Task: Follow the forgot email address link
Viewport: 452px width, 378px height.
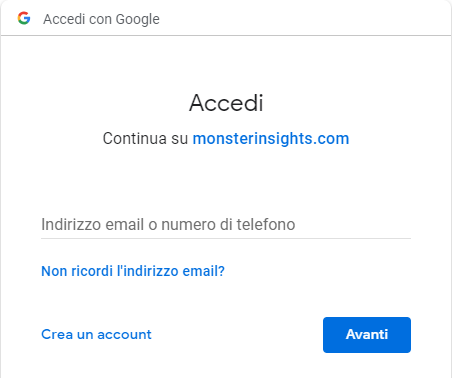Action: 133,271
